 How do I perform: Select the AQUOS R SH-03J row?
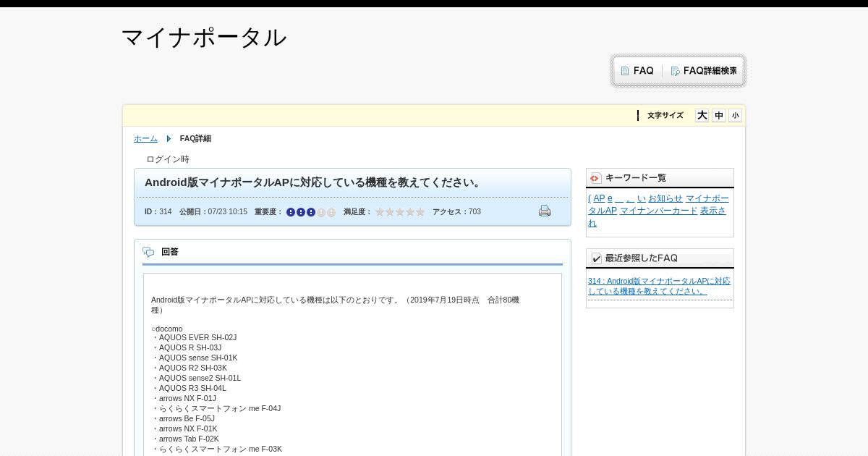[x=187, y=347]
